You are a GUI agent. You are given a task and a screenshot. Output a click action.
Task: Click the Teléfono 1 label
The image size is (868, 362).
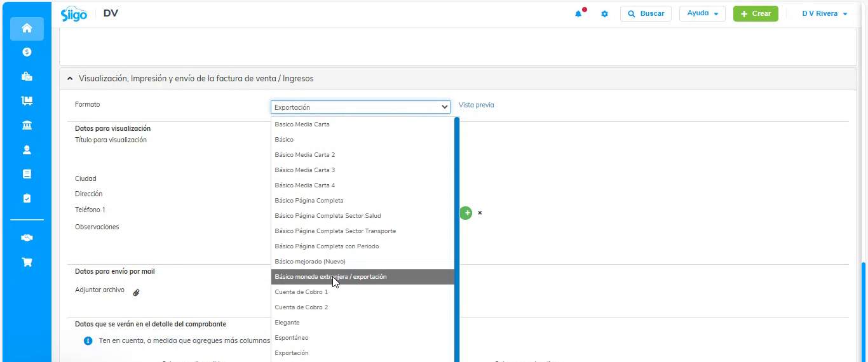click(90, 210)
